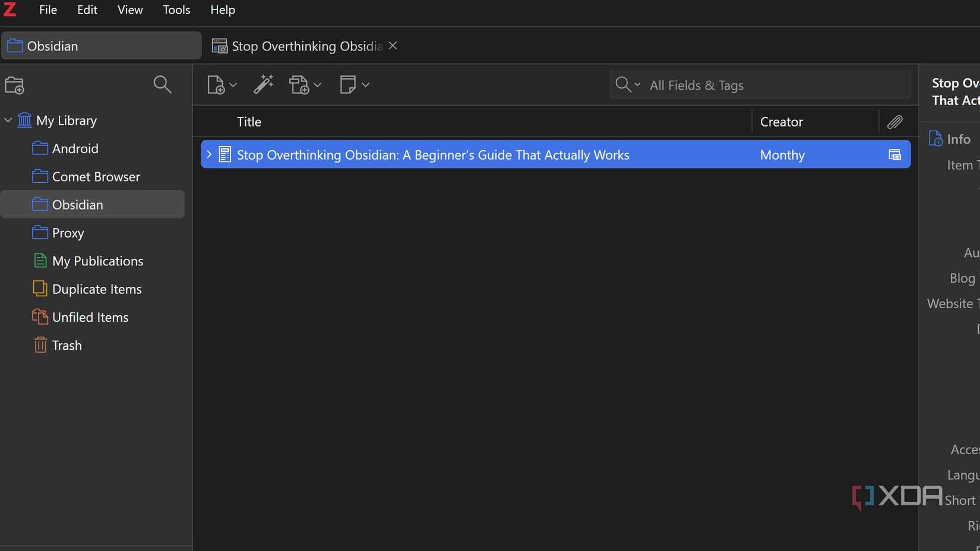The width and height of the screenshot is (980, 551).
Task: Open the collection search filter
Action: point(162,84)
